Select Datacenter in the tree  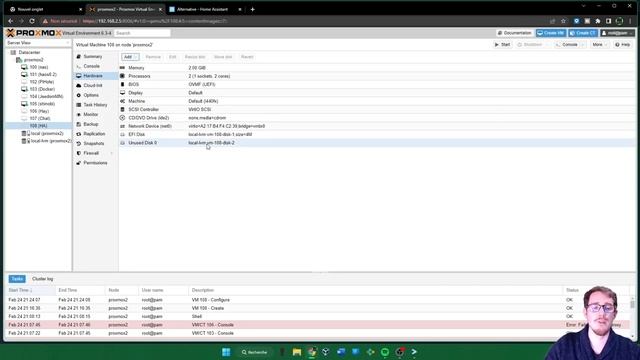pyautogui.click(x=29, y=53)
